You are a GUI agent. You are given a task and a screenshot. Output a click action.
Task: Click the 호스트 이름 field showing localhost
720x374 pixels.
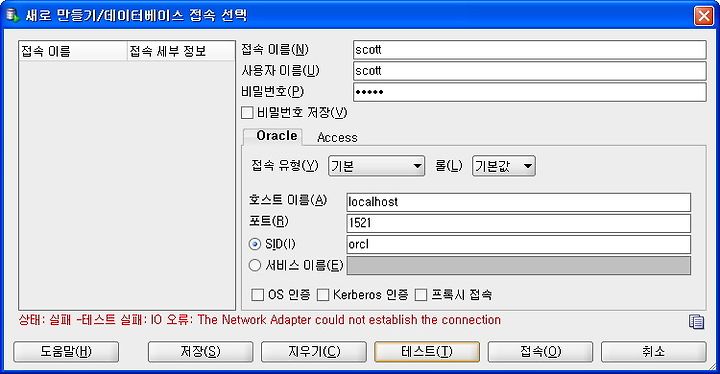click(x=518, y=202)
